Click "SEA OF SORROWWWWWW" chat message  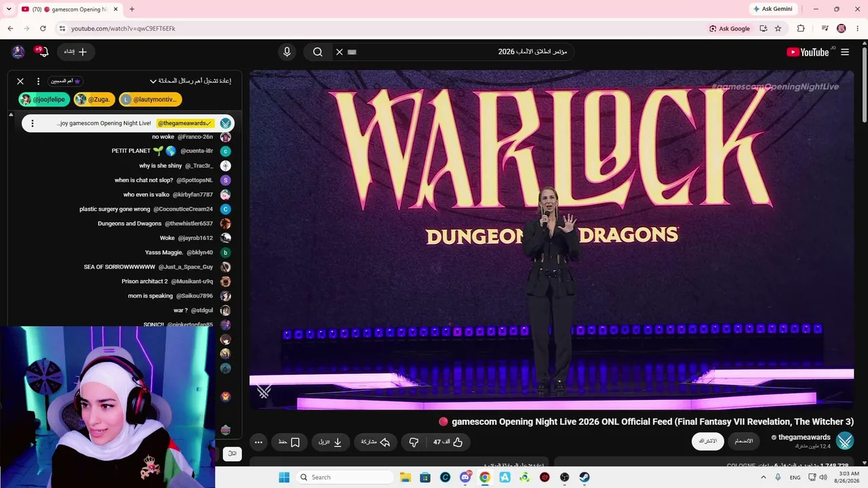pyautogui.click(x=119, y=267)
